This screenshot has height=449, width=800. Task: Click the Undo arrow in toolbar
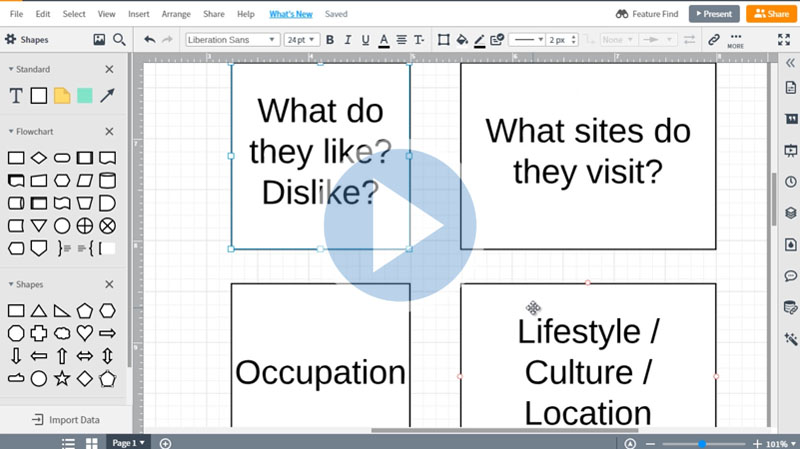pyautogui.click(x=149, y=40)
